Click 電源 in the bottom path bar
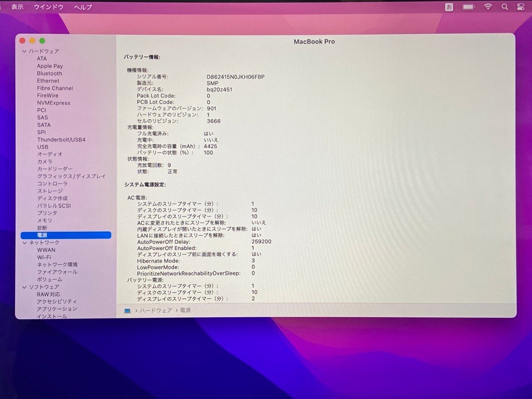 pos(185,310)
